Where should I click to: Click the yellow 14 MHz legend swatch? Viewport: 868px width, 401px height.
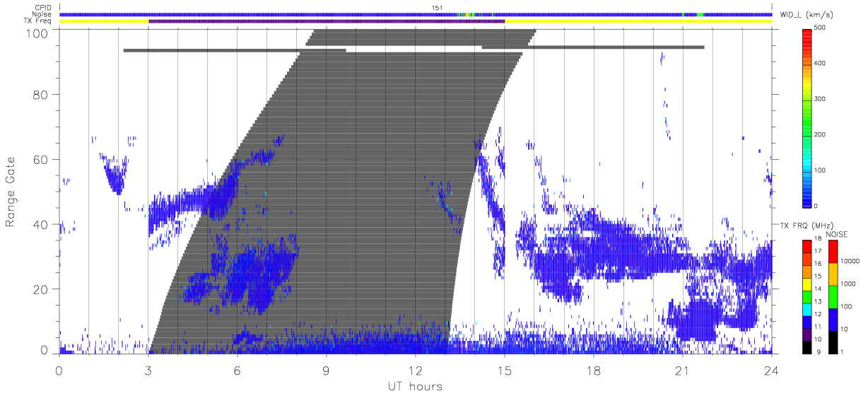click(x=807, y=284)
